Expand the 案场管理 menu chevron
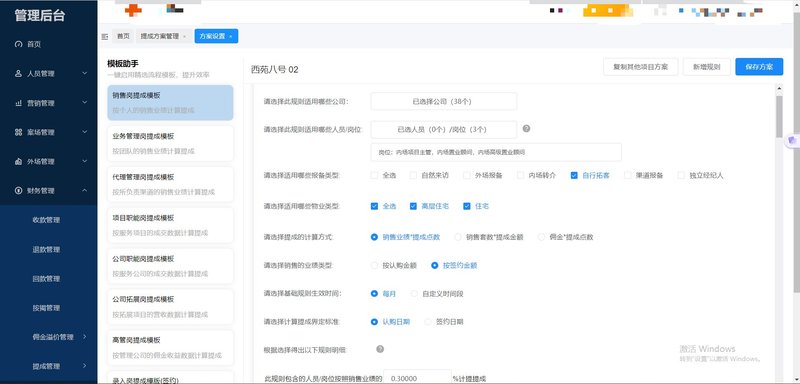800x384 pixels. click(x=85, y=132)
